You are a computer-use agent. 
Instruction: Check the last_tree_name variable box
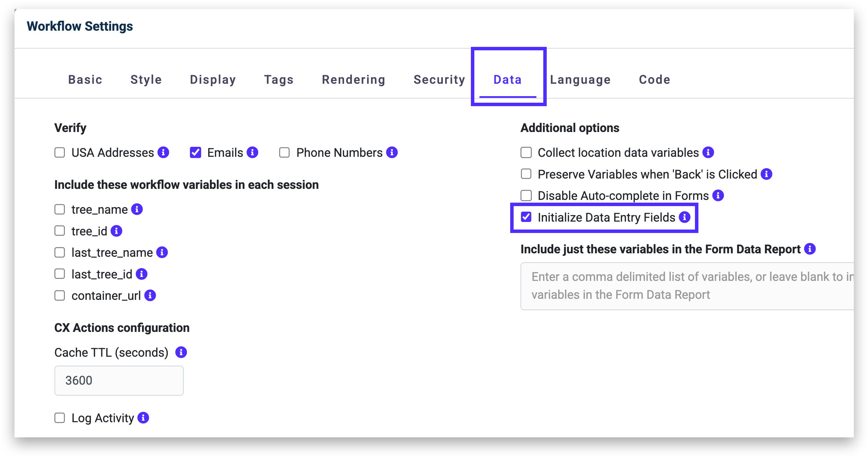pos(60,252)
